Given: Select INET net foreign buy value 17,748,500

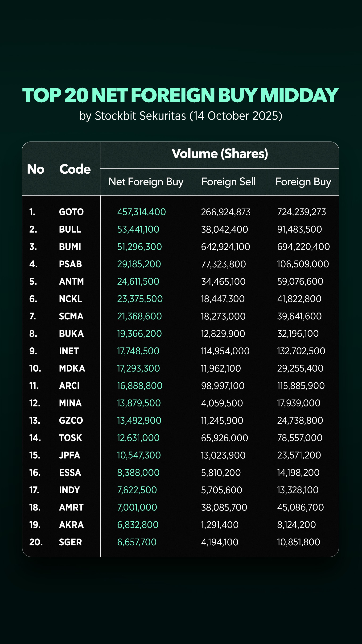Looking at the screenshot, I should point(138,351).
